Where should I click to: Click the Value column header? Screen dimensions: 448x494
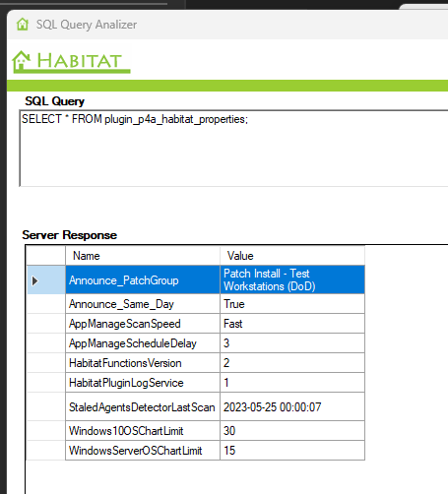292,256
